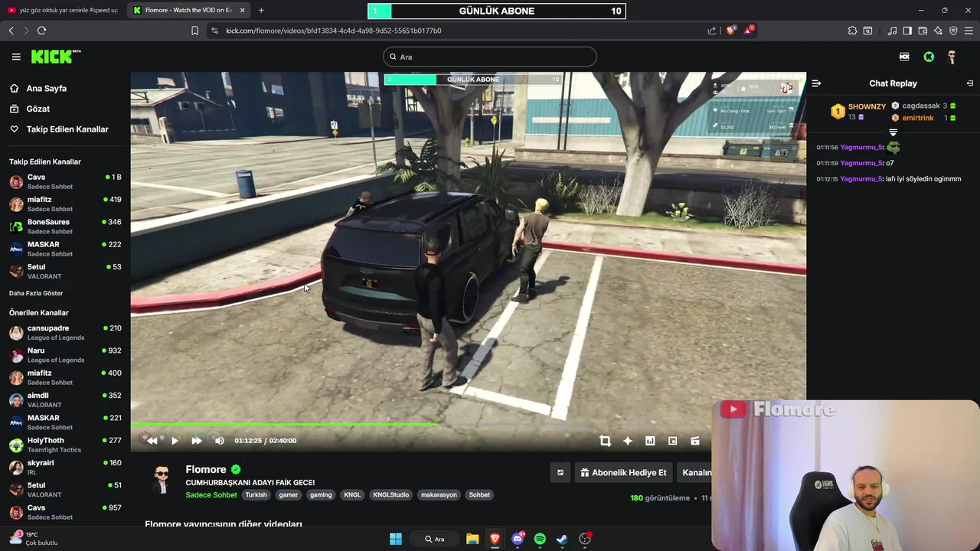Open the media control music note icon
The image size is (980, 551).
(892, 31)
